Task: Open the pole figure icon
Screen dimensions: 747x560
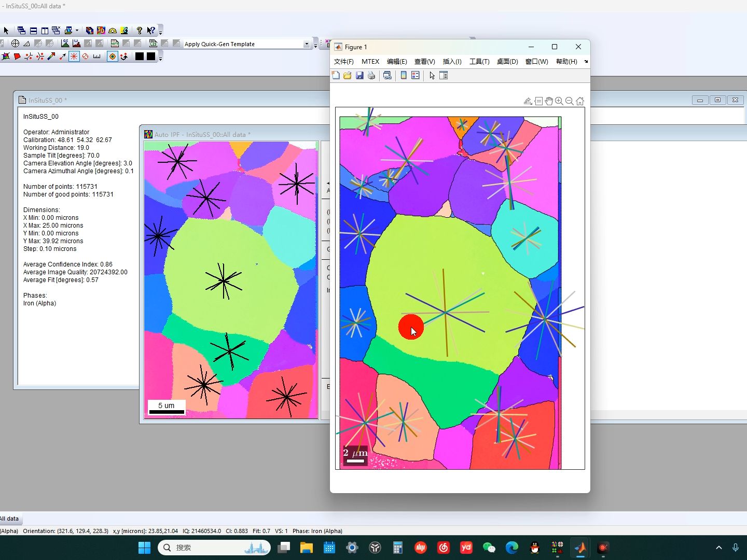Action: [15, 44]
